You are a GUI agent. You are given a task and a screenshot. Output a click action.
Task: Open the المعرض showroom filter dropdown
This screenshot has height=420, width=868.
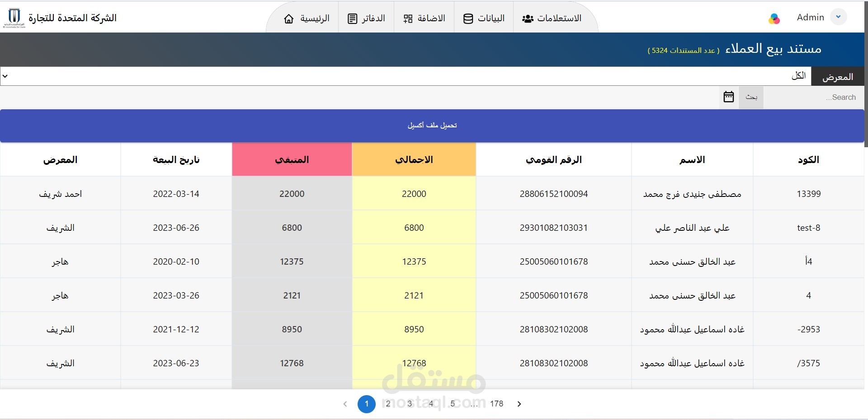[406, 76]
